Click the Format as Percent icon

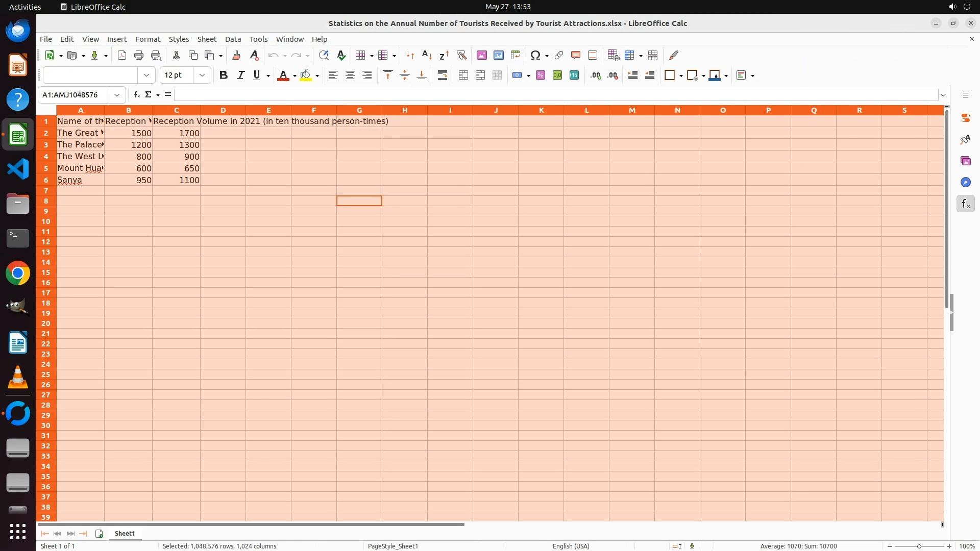click(541, 75)
